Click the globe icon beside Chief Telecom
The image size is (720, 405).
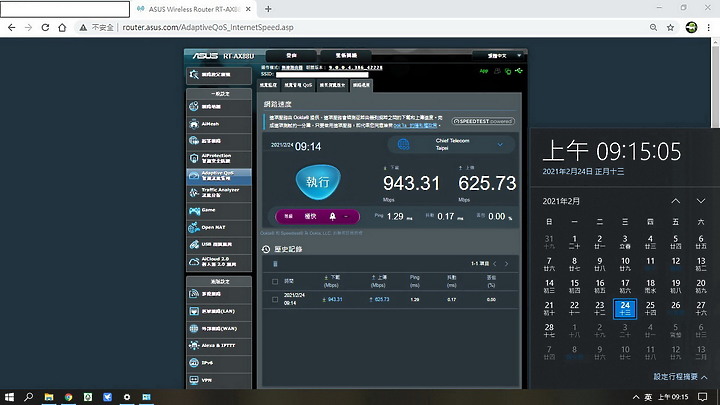click(403, 145)
